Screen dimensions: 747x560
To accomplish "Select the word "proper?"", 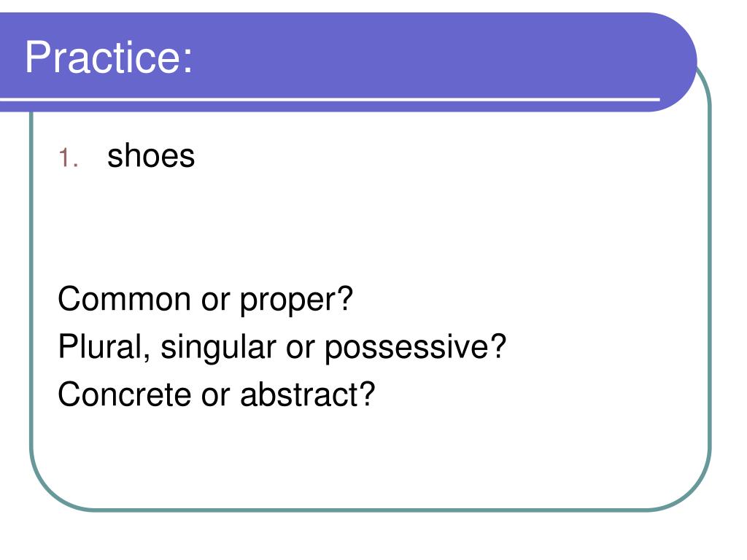I will (296, 300).
